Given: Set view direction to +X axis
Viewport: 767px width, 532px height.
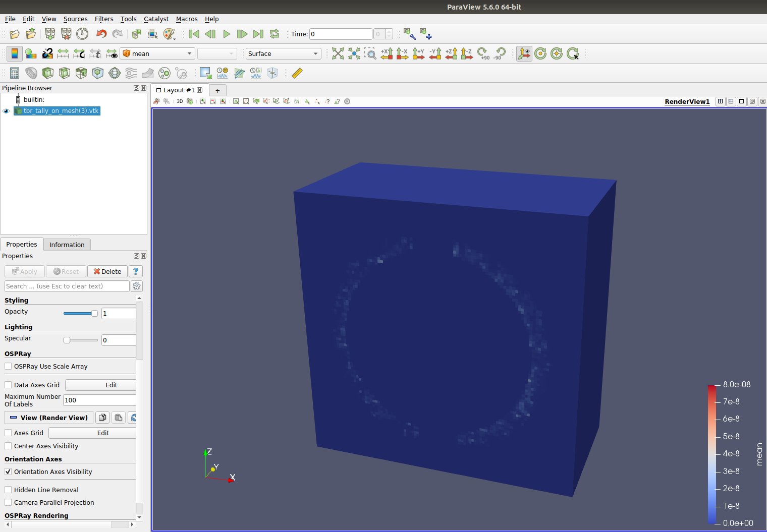Looking at the screenshot, I should [x=387, y=53].
